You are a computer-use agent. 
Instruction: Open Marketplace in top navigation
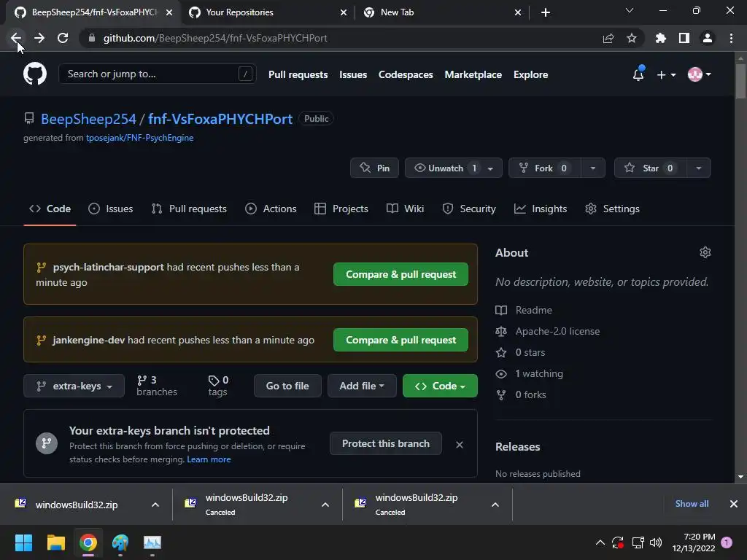point(473,75)
